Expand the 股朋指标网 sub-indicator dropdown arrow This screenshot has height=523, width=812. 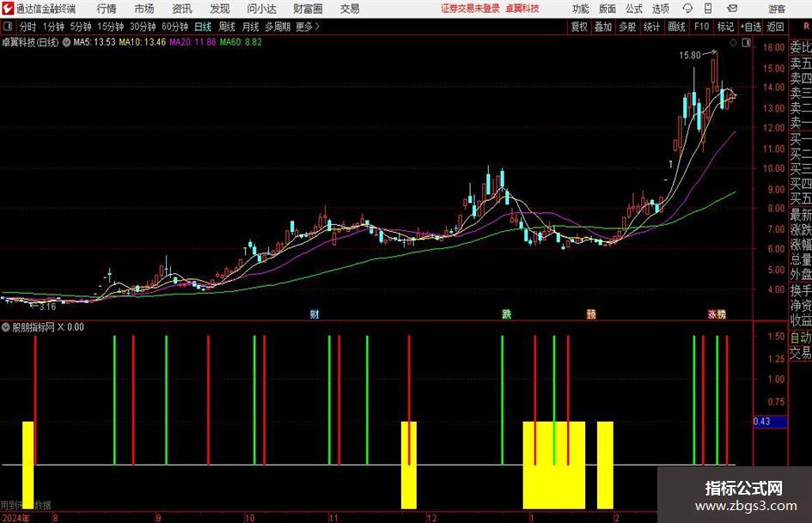(x=6, y=327)
